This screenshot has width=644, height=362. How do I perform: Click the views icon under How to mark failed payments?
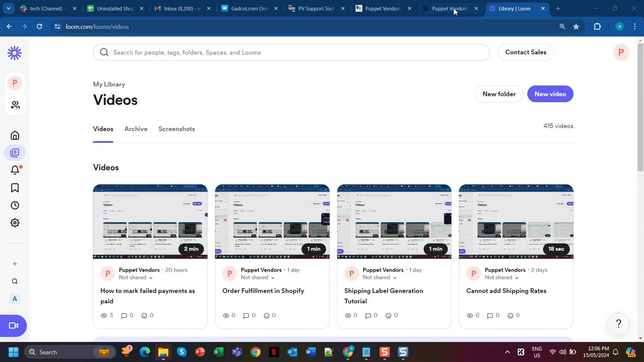click(x=104, y=316)
